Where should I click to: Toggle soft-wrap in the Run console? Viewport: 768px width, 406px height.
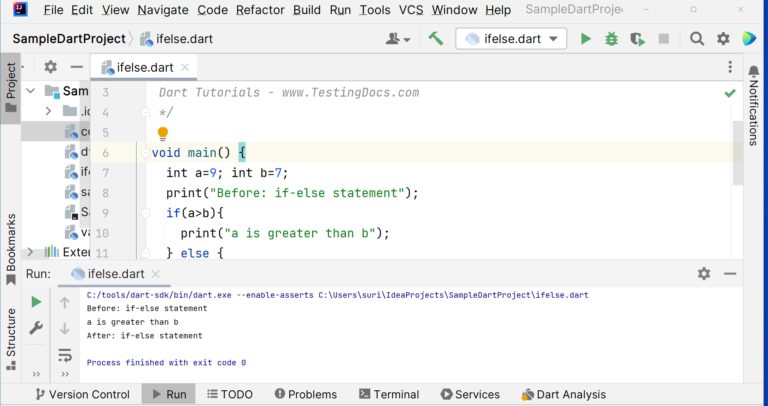click(65, 354)
